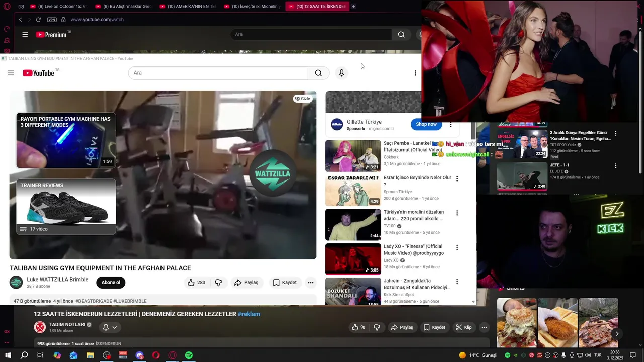
Task: Switch to '(10) İsveç'te iki Michelin' tab
Action: (252, 6)
